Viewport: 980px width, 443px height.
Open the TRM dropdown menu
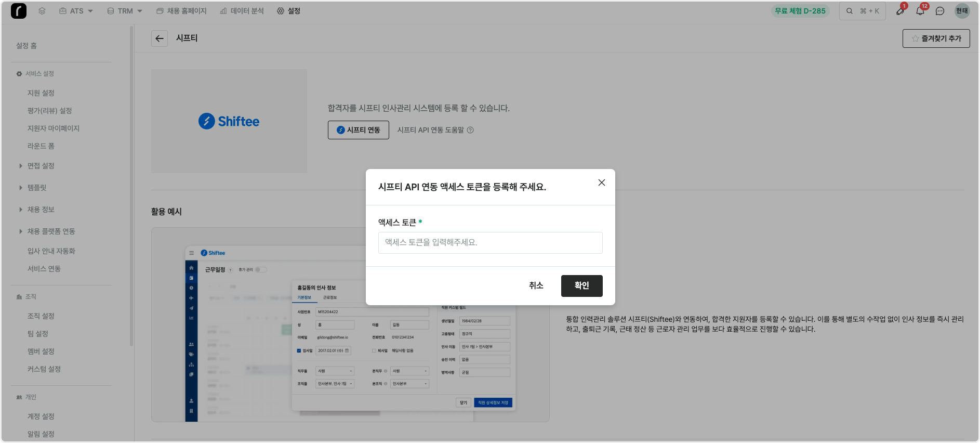125,11
